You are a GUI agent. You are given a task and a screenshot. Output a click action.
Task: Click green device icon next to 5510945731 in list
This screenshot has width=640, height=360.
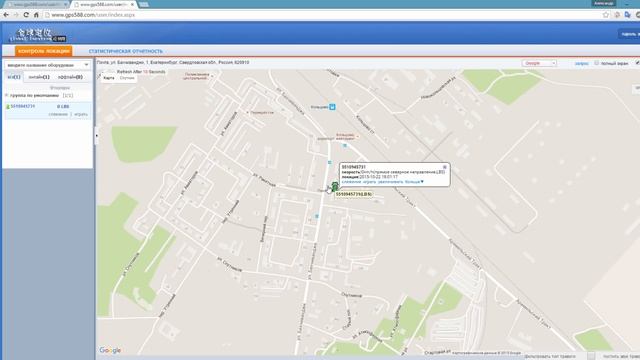[7, 107]
